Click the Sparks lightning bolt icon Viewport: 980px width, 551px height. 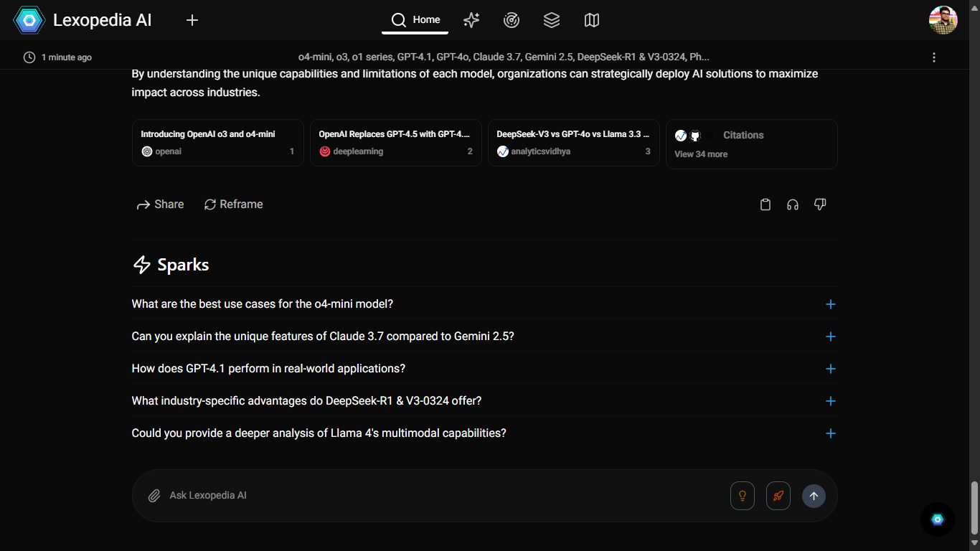coord(142,265)
